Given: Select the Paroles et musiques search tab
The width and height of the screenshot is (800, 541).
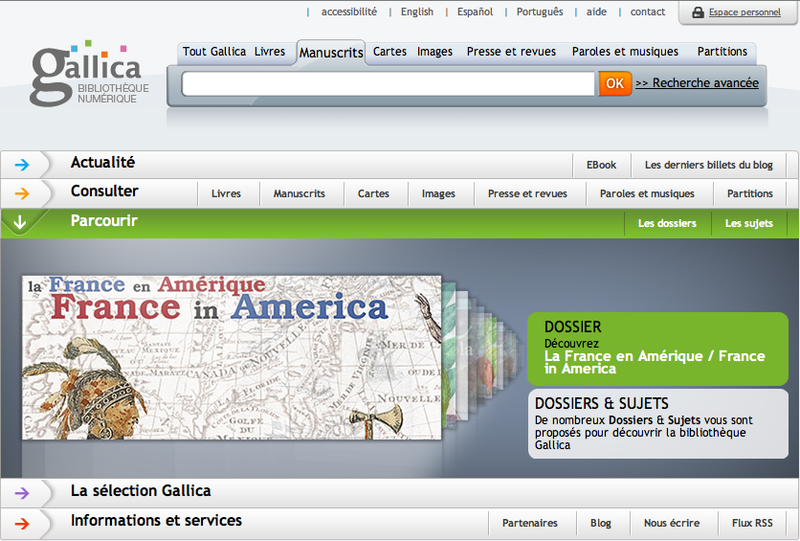Looking at the screenshot, I should click(x=625, y=52).
